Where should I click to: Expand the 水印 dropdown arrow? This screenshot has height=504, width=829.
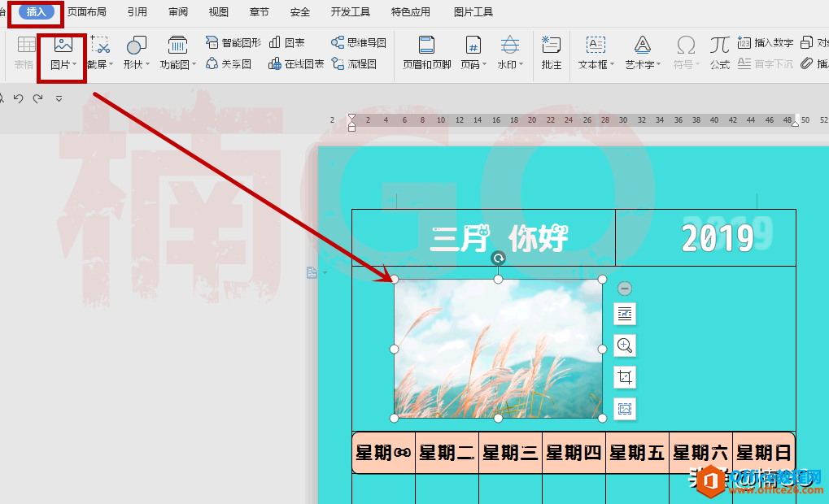521,64
